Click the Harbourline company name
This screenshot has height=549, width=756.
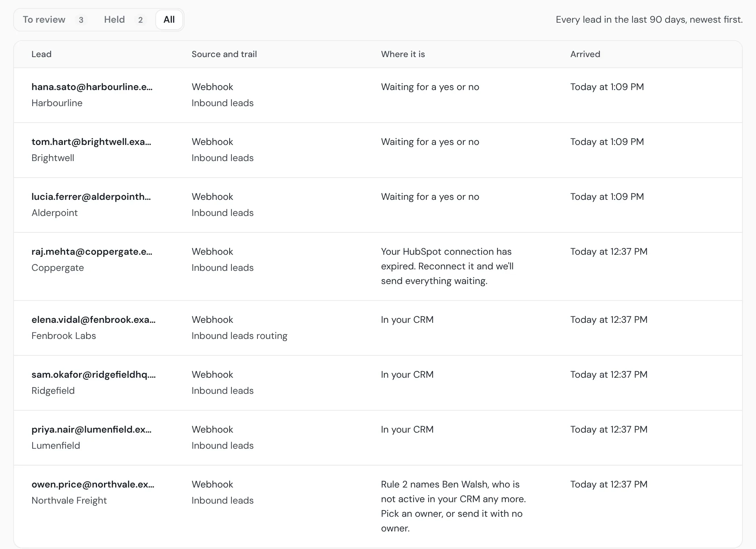(x=57, y=103)
